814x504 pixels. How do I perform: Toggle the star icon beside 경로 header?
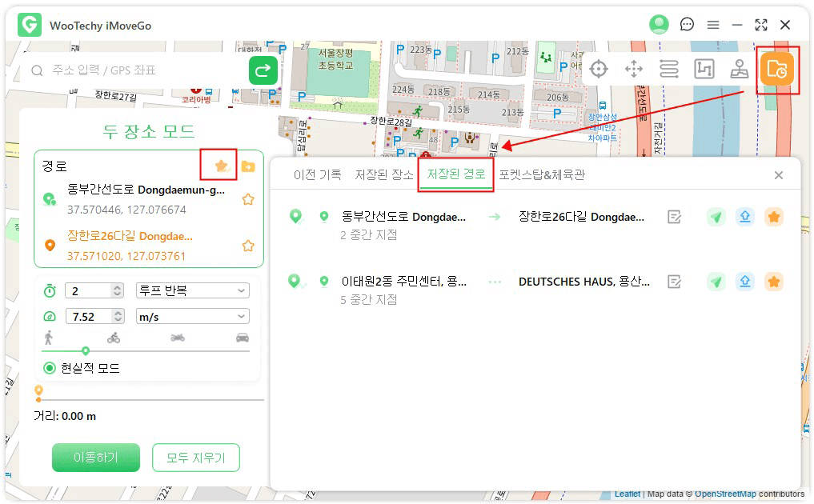[219, 165]
